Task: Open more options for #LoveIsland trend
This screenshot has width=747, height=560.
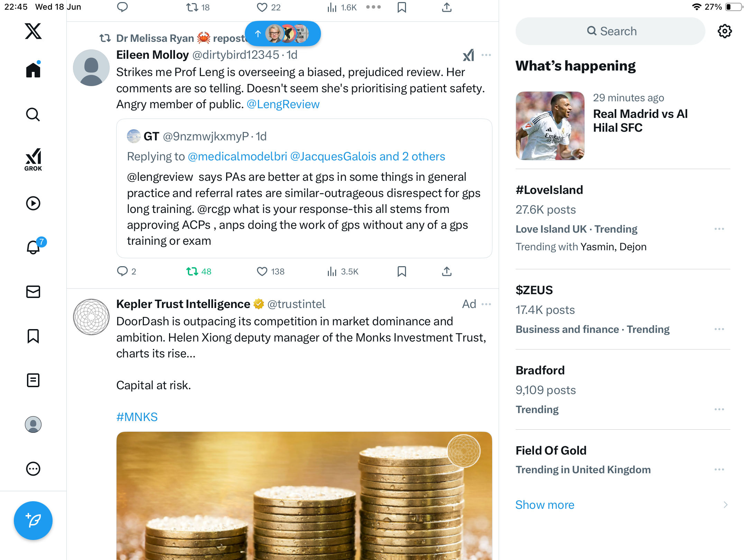Action: pos(719,229)
